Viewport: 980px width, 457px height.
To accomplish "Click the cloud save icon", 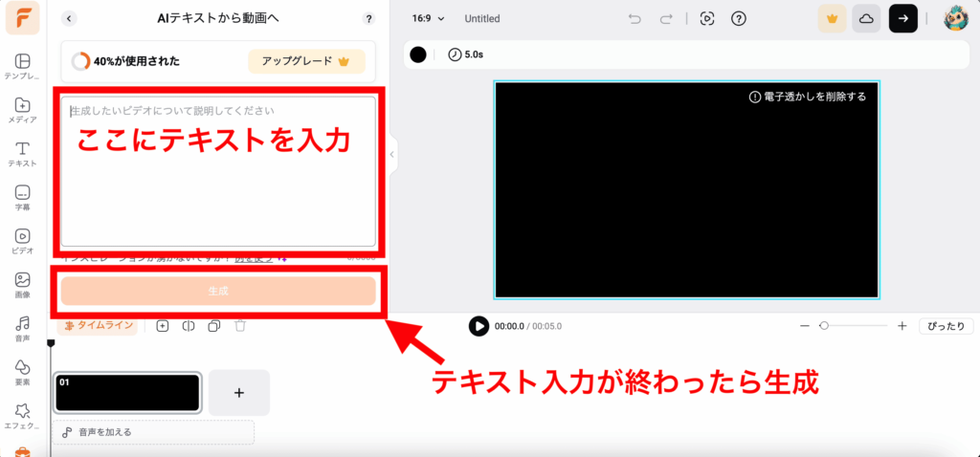I will pos(866,19).
